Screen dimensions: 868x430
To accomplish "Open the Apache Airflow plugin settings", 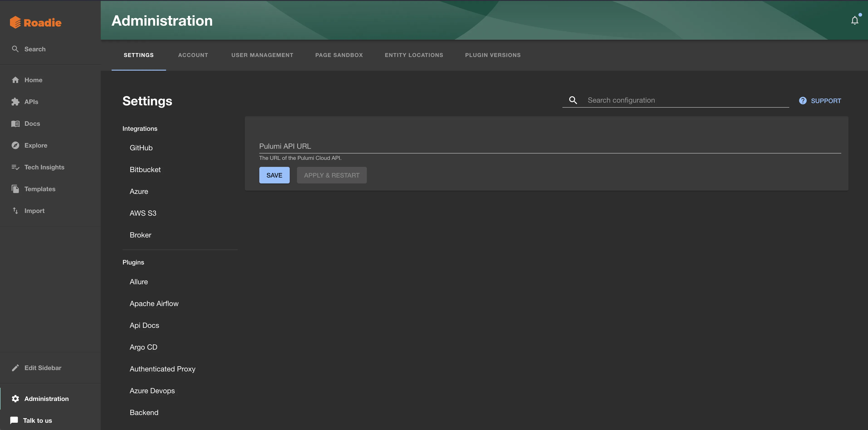I will [154, 303].
